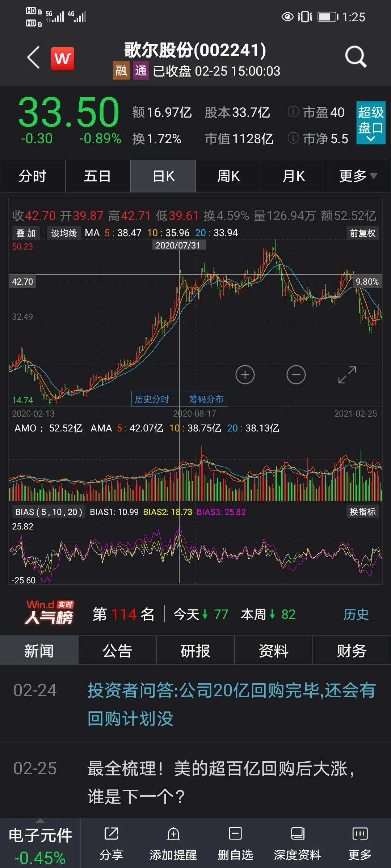Tap the 额16.97亿 turnover amount
The height and width of the screenshot is (868, 391).
click(162, 112)
